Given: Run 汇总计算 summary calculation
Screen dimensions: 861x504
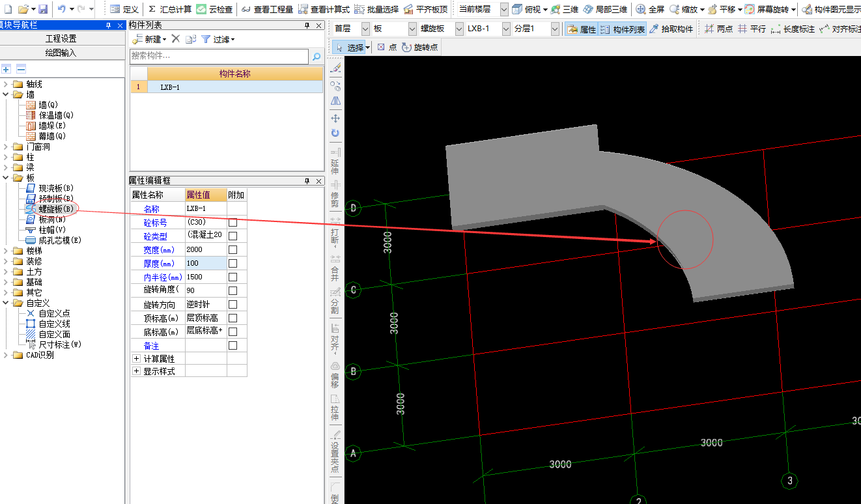Looking at the screenshot, I should coord(169,9).
